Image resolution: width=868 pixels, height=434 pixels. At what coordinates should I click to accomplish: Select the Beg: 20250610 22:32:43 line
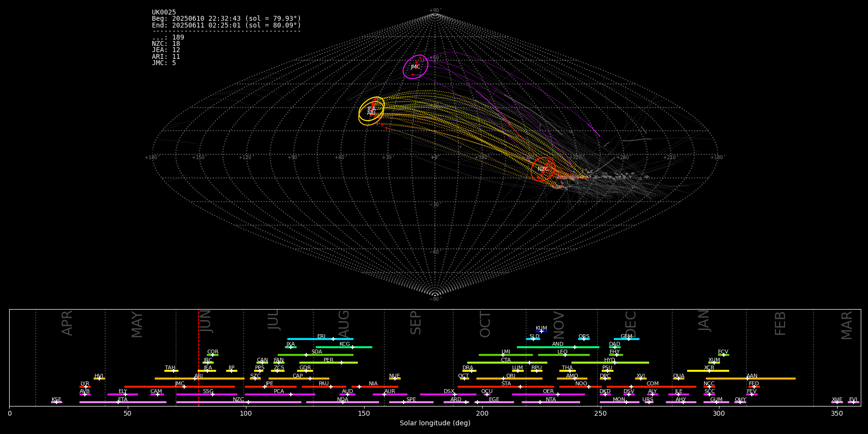[226, 19]
